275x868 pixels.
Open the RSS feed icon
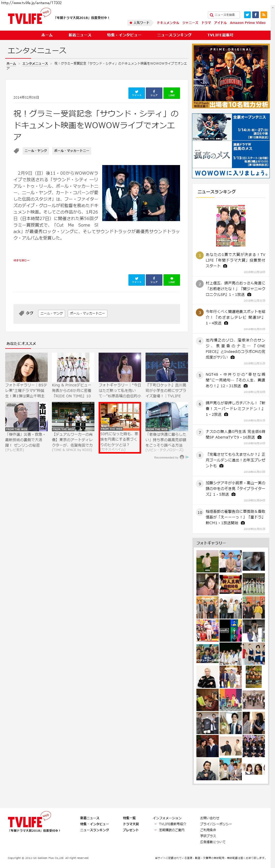(x=264, y=15)
